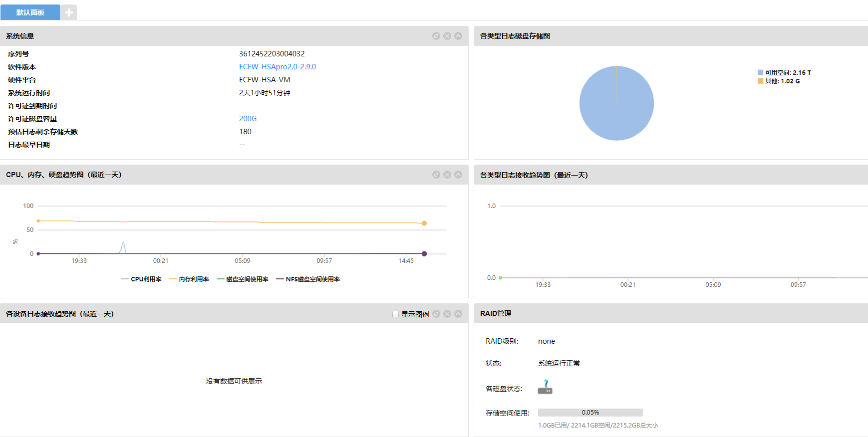Select the RAID管理 panel title
The width and height of the screenshot is (868, 437).
coord(496,313)
